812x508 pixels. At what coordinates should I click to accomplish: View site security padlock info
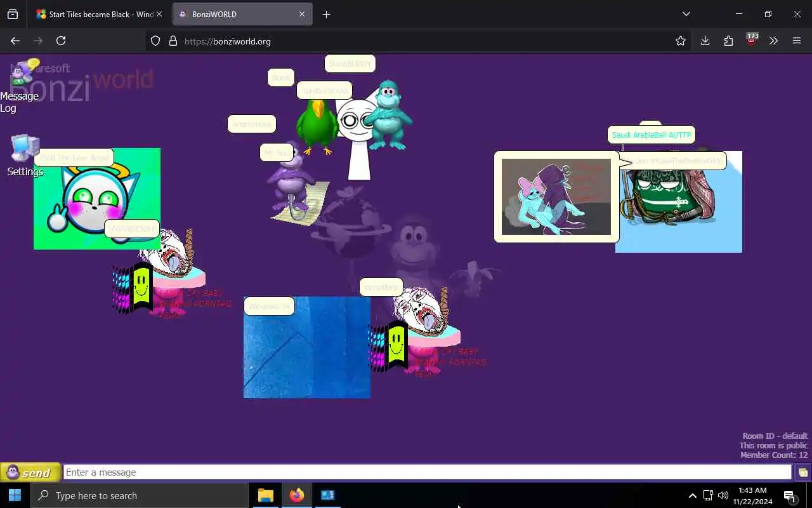173,41
